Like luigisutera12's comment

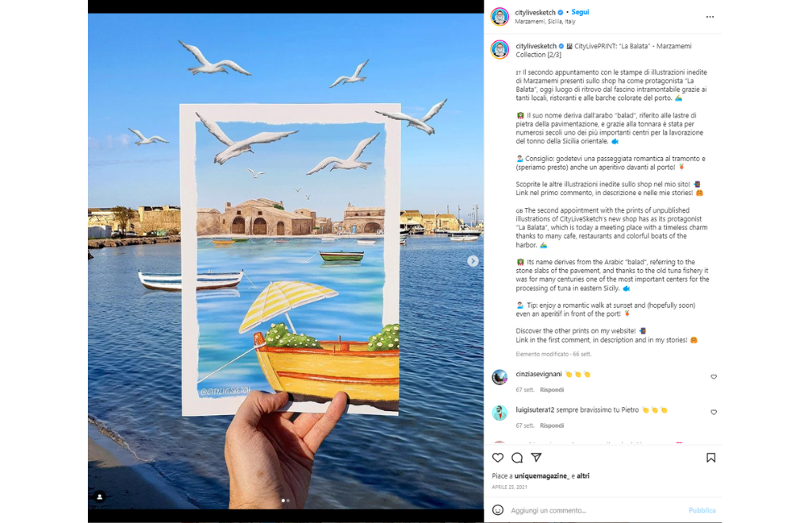[x=714, y=412]
